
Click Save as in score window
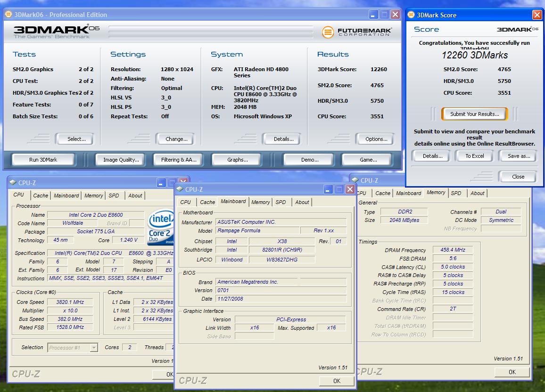pos(519,156)
